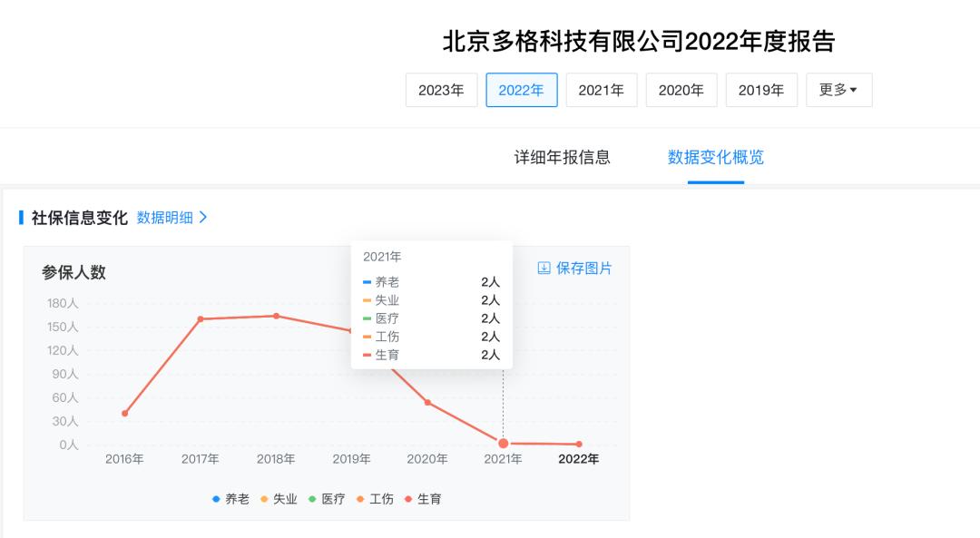Hide the 工伤 series via legend
980x538 pixels.
coord(375,499)
